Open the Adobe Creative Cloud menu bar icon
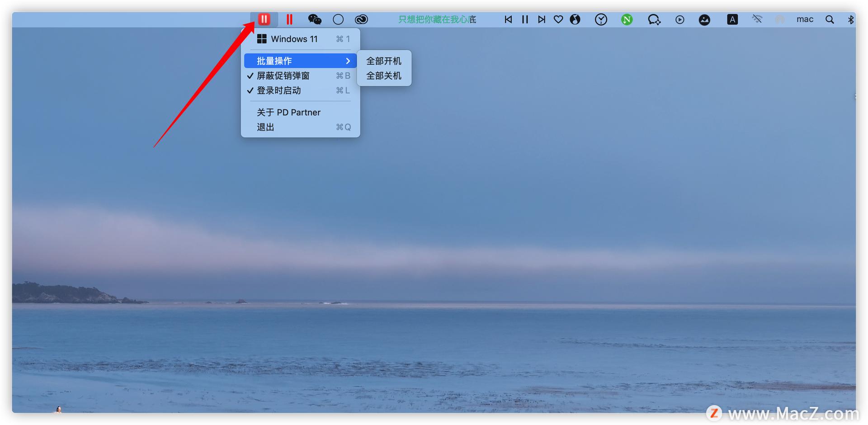Viewport: 868px width, 425px height. 362,19
